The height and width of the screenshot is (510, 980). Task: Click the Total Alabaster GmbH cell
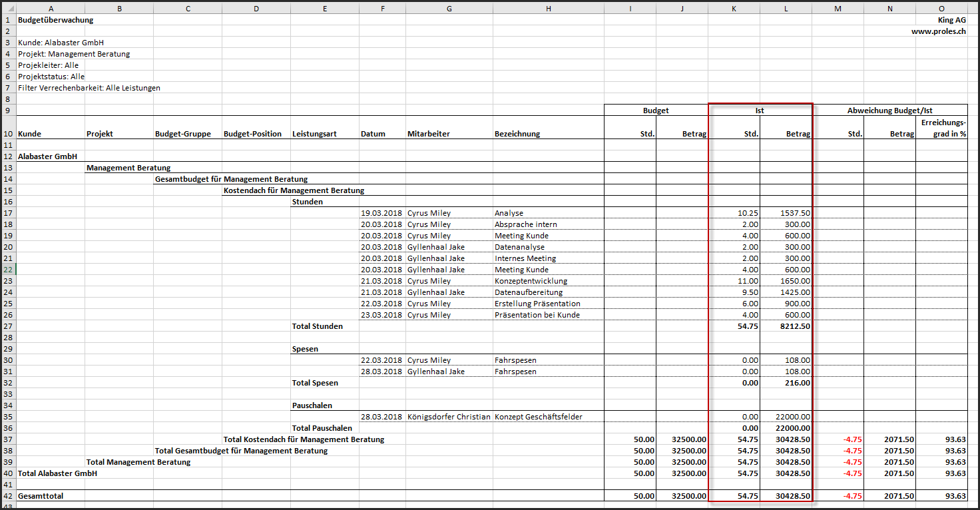point(57,473)
